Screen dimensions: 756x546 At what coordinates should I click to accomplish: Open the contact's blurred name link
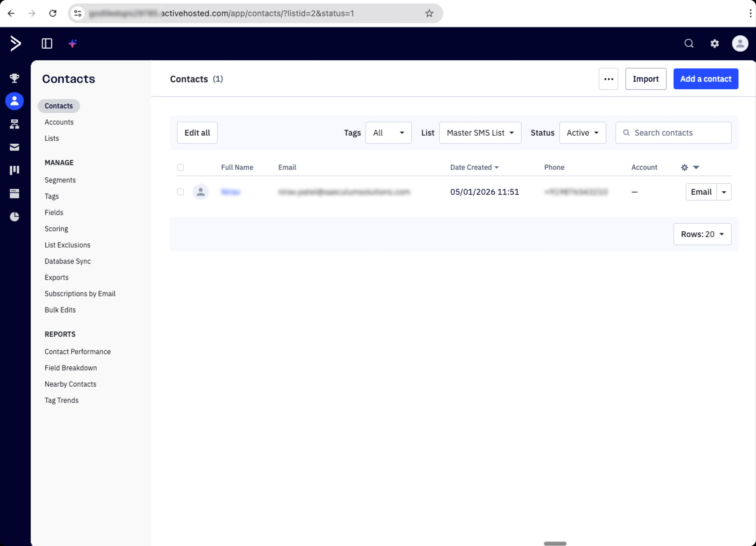point(231,192)
